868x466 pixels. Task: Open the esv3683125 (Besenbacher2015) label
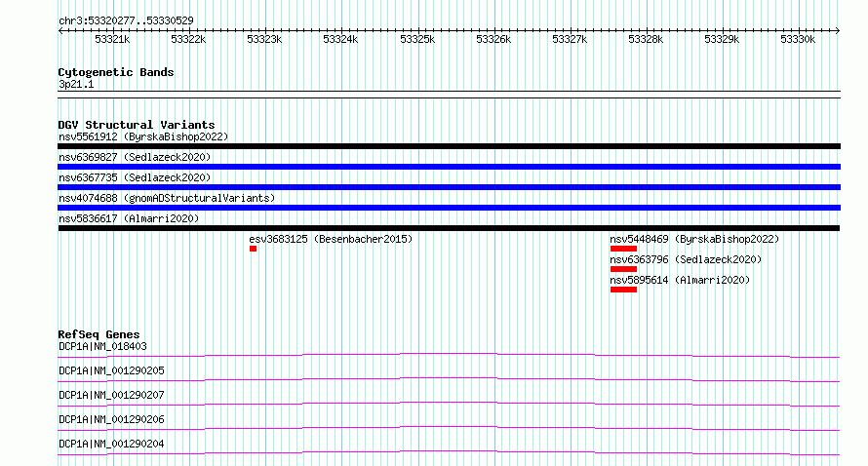pyautogui.click(x=331, y=239)
